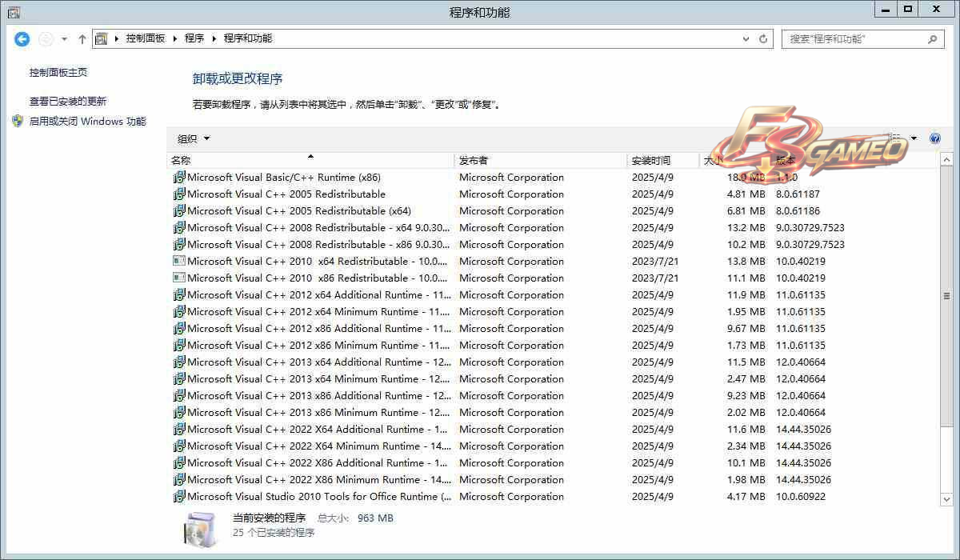The height and width of the screenshot is (560, 960).
Task: Select Microsoft Visual C++ 2005 Redistributable name
Action: click(x=286, y=194)
